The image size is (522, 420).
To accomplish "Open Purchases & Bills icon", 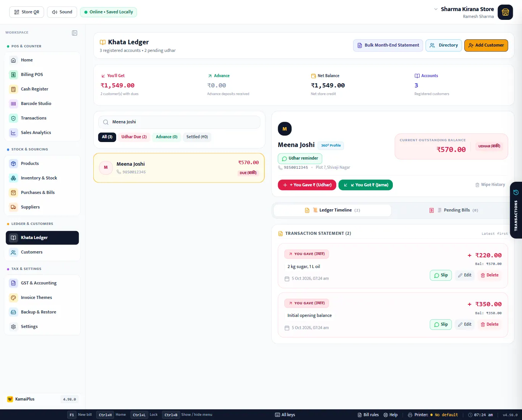I will click(x=13, y=192).
